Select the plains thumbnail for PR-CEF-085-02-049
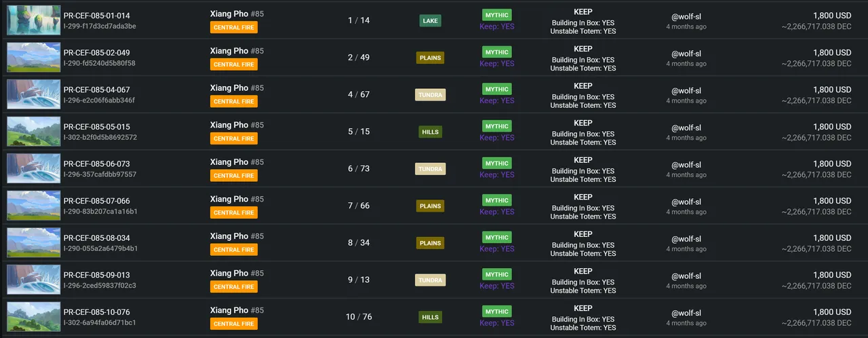The height and width of the screenshot is (338, 868). 34,58
